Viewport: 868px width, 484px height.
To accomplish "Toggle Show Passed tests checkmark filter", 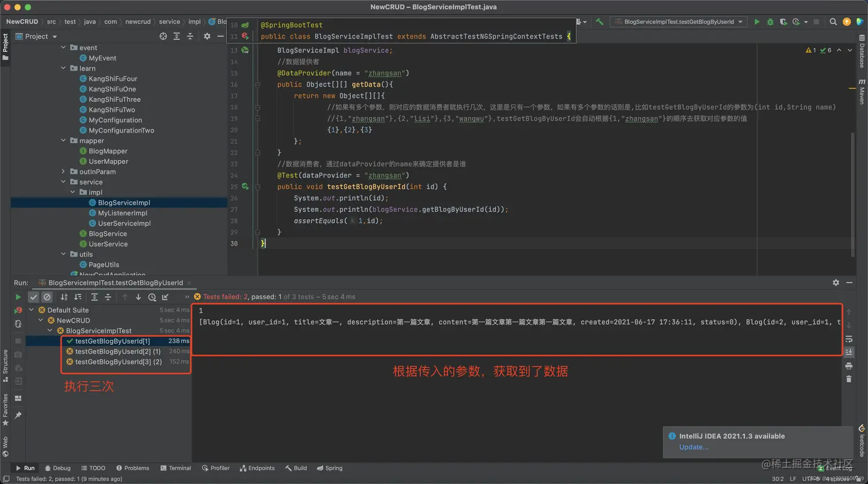I will click(33, 297).
